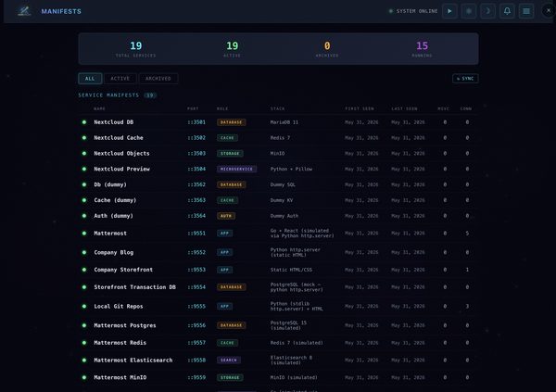556x392 pixels.
Task: Click the SYNC button
Action: point(465,79)
